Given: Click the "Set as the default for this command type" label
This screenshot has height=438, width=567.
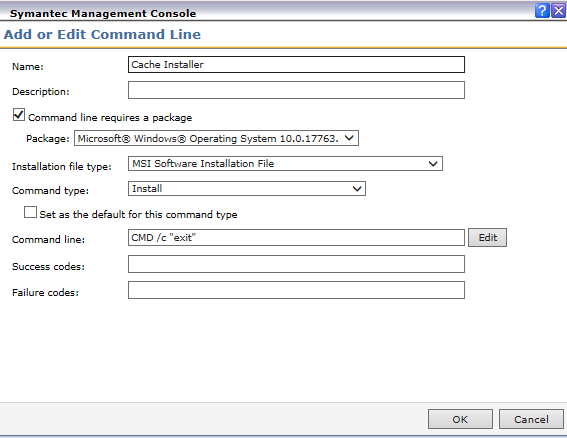Looking at the screenshot, I should point(138,214).
